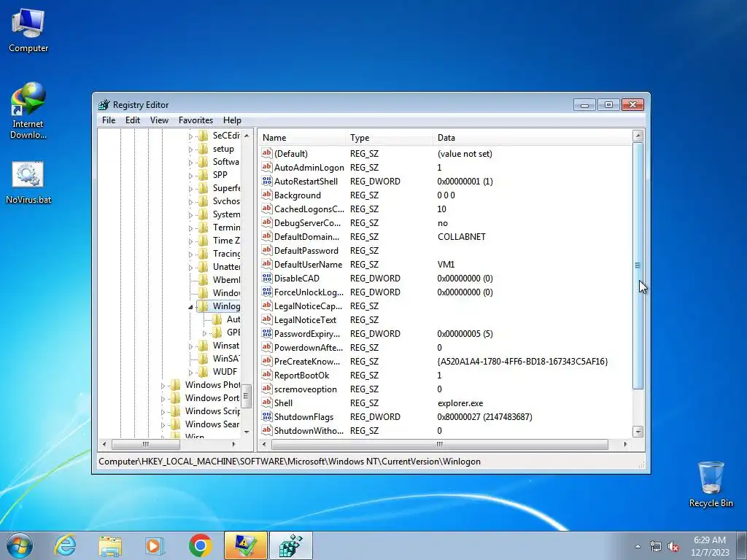
Task: Click the Winlogon folder icon in tree
Action: [x=204, y=306]
